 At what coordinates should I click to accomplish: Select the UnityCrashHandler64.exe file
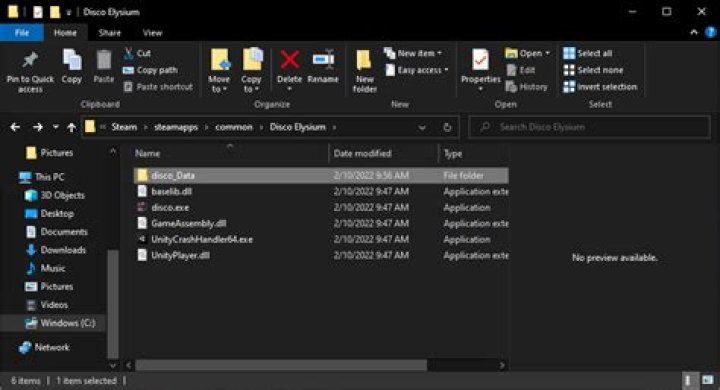coord(321,239)
